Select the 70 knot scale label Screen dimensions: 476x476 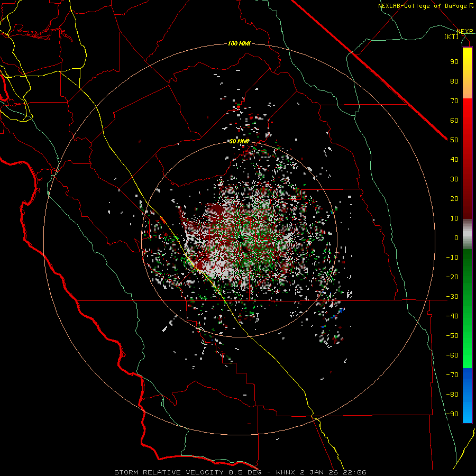454,101
